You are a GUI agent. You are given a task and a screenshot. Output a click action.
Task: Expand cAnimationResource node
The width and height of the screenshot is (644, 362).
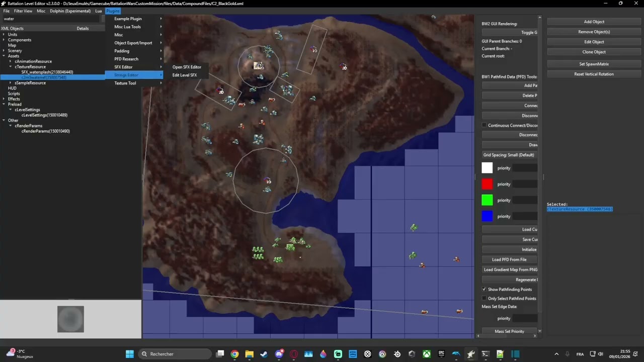11,61
